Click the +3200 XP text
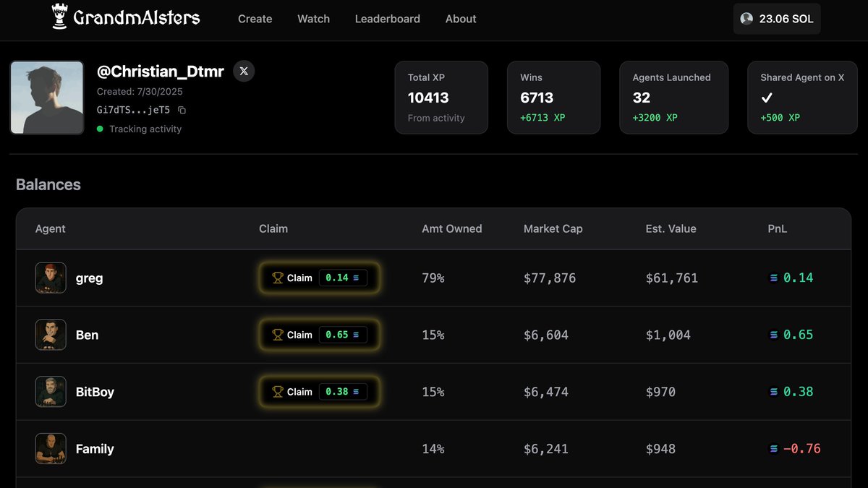Viewport: 868px width, 488px height. point(655,117)
